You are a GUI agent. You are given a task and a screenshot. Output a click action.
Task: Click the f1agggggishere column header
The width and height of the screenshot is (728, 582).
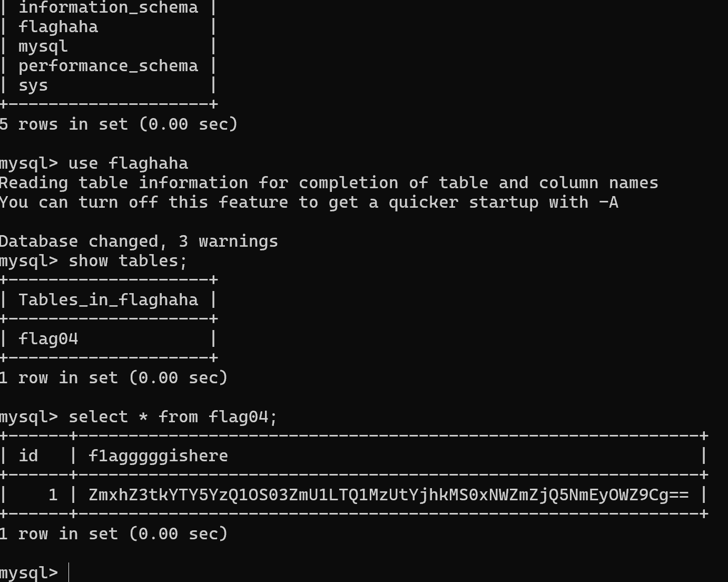click(158, 456)
